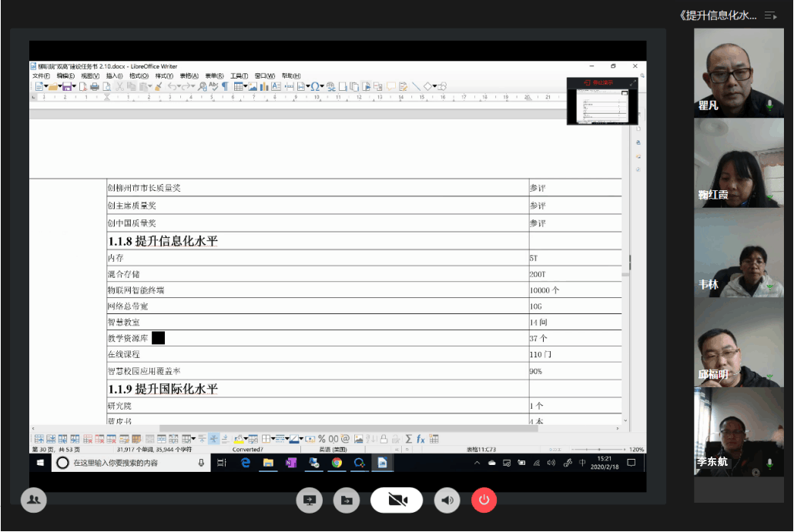This screenshot has height=532, width=794.
Task: Expand the Insert Table dropdown arrow
Action: coord(246,87)
